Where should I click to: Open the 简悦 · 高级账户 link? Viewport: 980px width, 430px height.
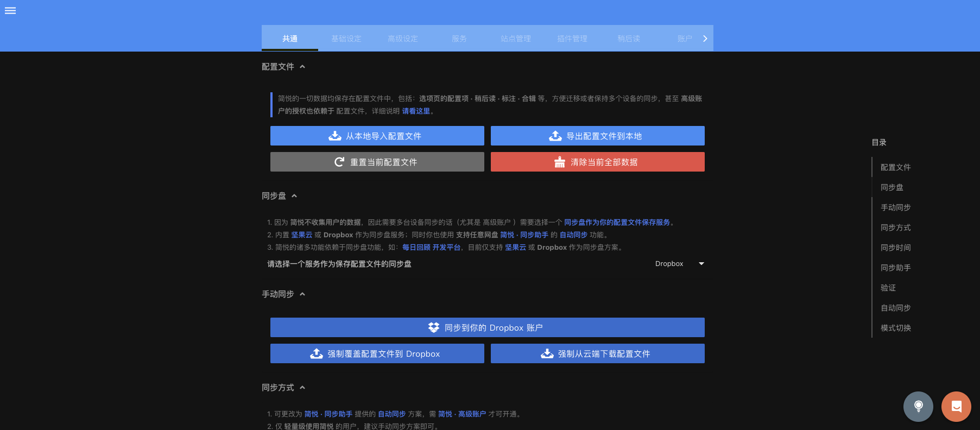[462, 414]
